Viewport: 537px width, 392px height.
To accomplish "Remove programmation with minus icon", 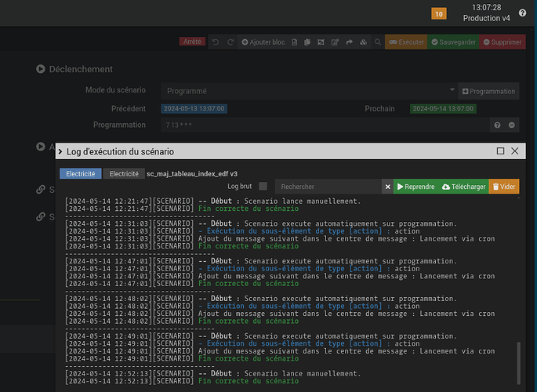I will 512,125.
